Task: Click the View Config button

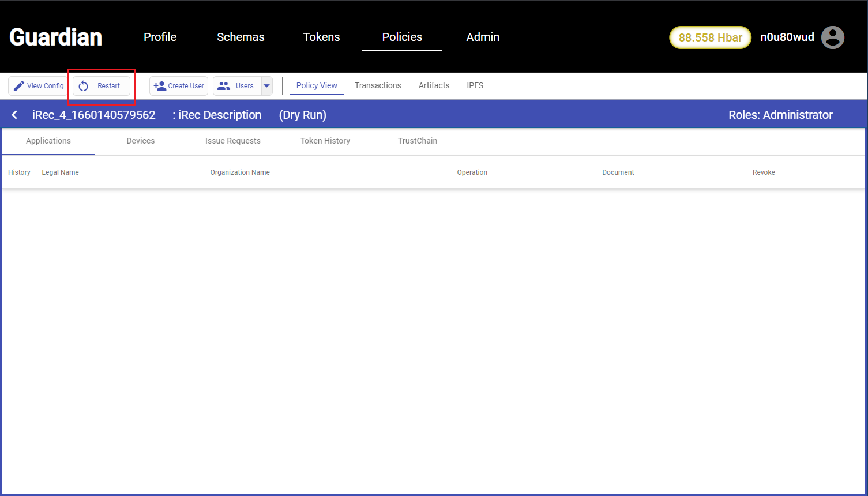Action: 37,86
